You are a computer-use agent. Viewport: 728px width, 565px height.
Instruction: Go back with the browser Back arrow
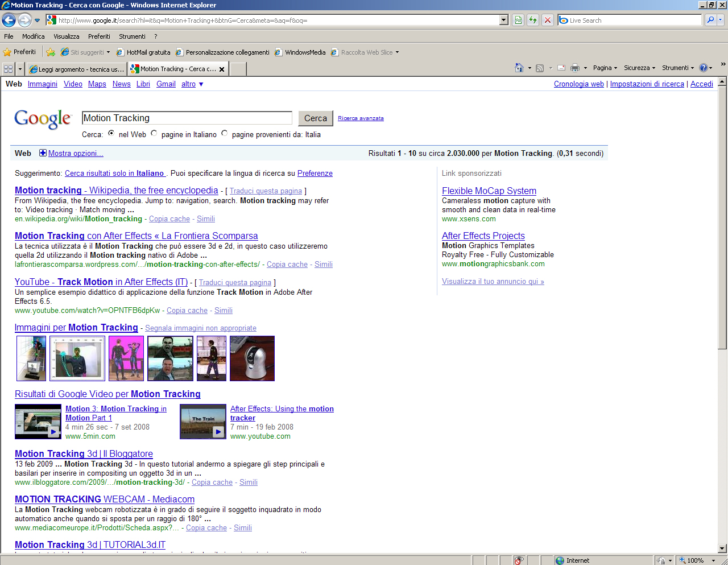point(9,20)
